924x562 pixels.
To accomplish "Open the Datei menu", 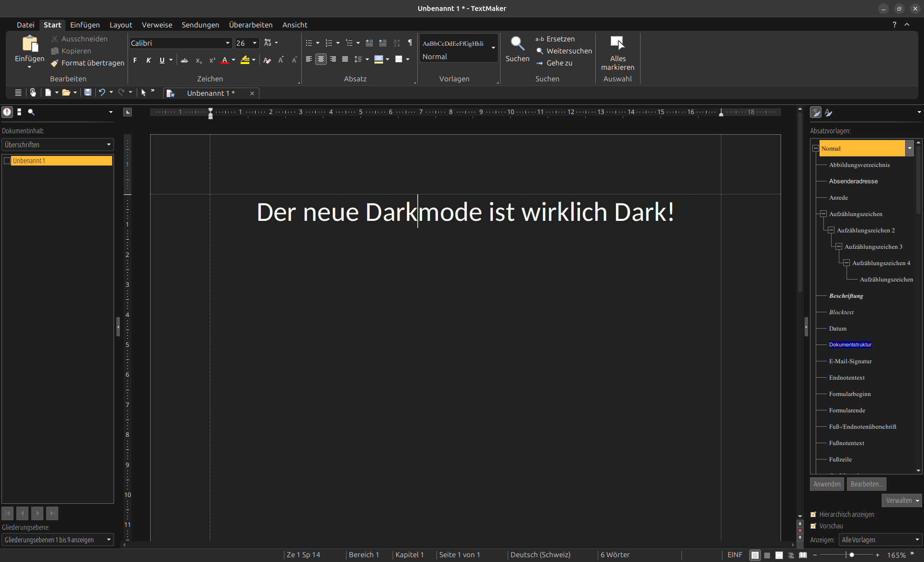I will coord(26,25).
